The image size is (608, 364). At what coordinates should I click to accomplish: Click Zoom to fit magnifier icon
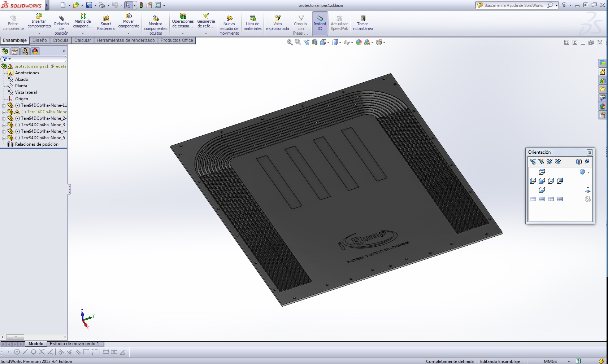pos(290,43)
